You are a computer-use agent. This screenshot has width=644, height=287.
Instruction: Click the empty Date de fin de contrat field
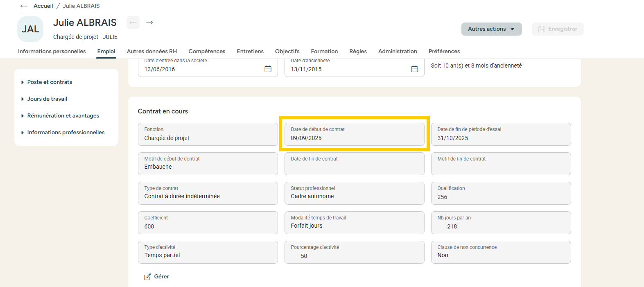[x=355, y=164]
